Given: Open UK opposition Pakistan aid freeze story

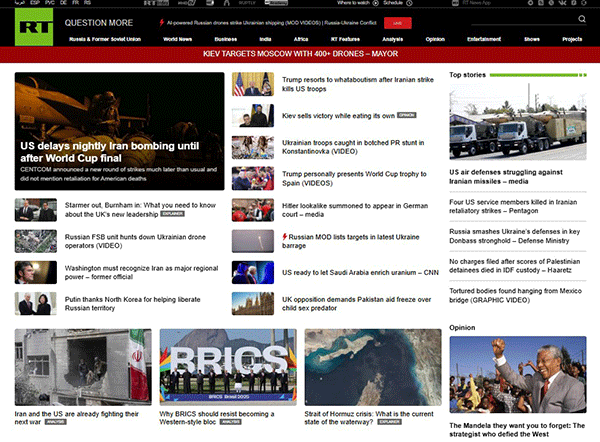Looking at the screenshot, I should (356, 303).
